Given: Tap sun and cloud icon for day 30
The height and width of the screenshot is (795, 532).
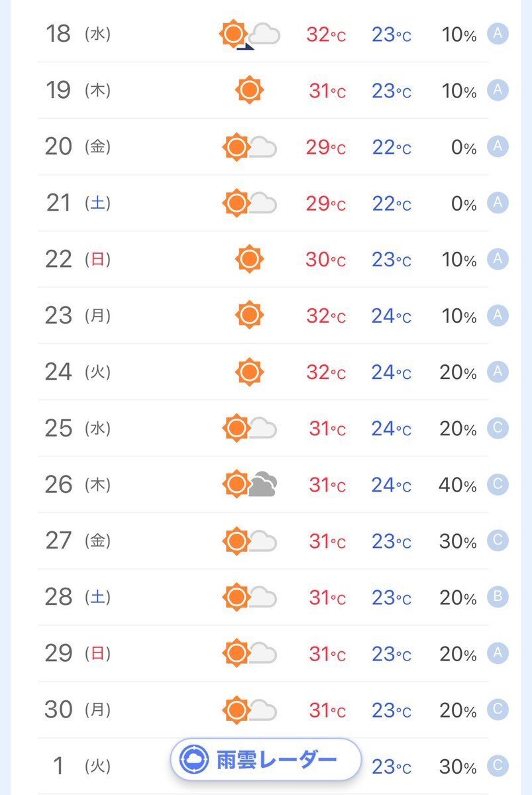Looking at the screenshot, I should [x=250, y=710].
